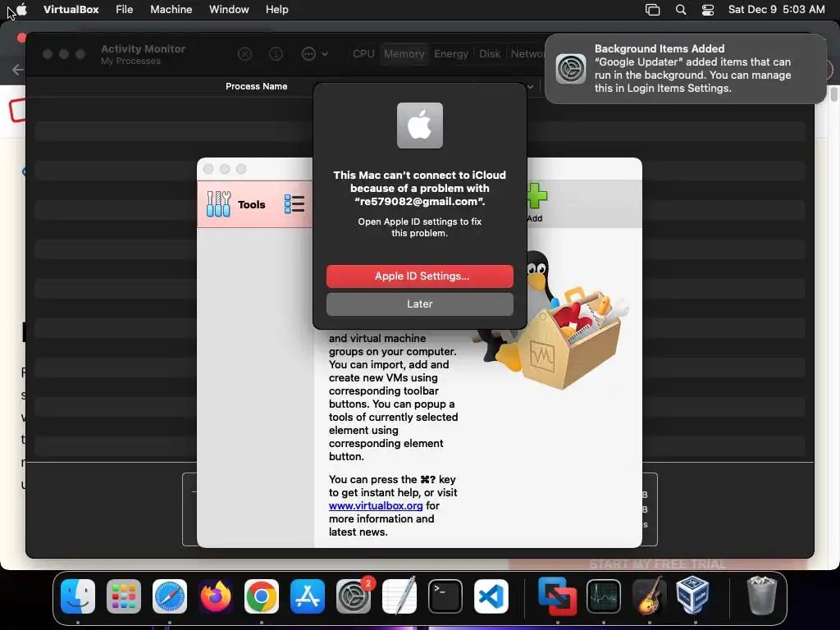Sort by Process Name column
Image resolution: width=840 pixels, height=630 pixels.
[x=256, y=86]
